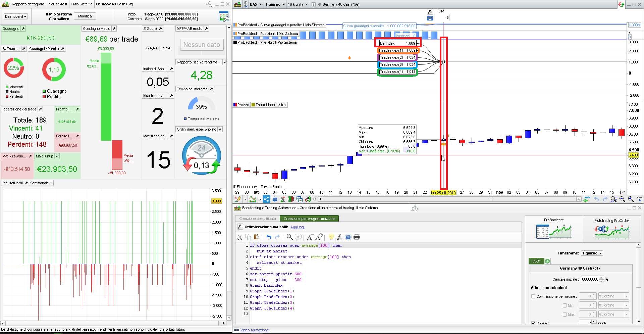Open the function library (fx) icon
The image size is (644, 334).
[x=339, y=237]
